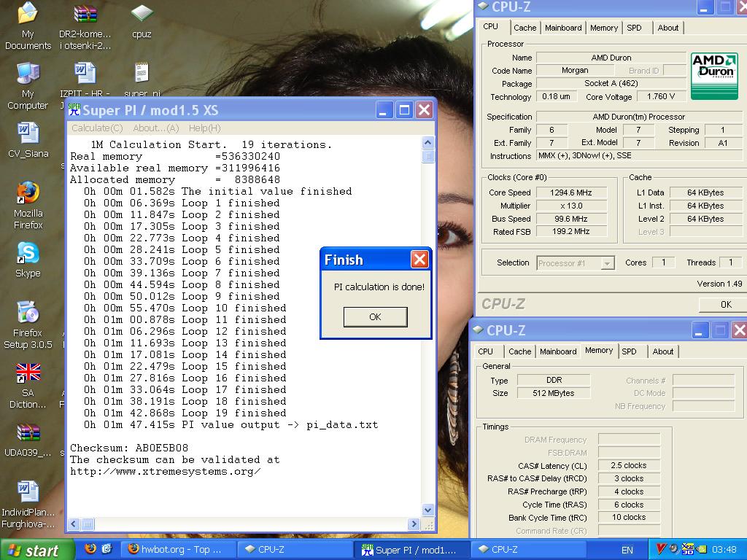Switch to Cache tab in lower CPU-Z
Image resolution: width=747 pixels, height=560 pixels.
pyautogui.click(x=519, y=351)
